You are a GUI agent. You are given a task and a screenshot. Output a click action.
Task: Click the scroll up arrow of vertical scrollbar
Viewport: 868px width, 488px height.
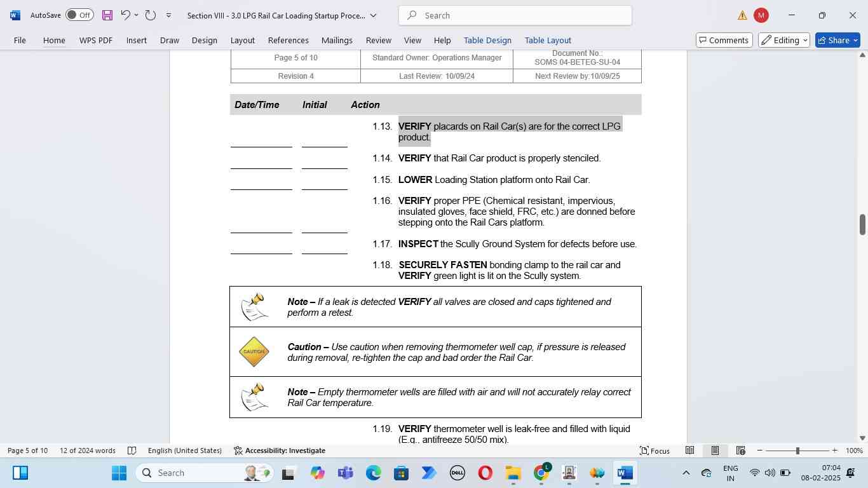coord(862,55)
